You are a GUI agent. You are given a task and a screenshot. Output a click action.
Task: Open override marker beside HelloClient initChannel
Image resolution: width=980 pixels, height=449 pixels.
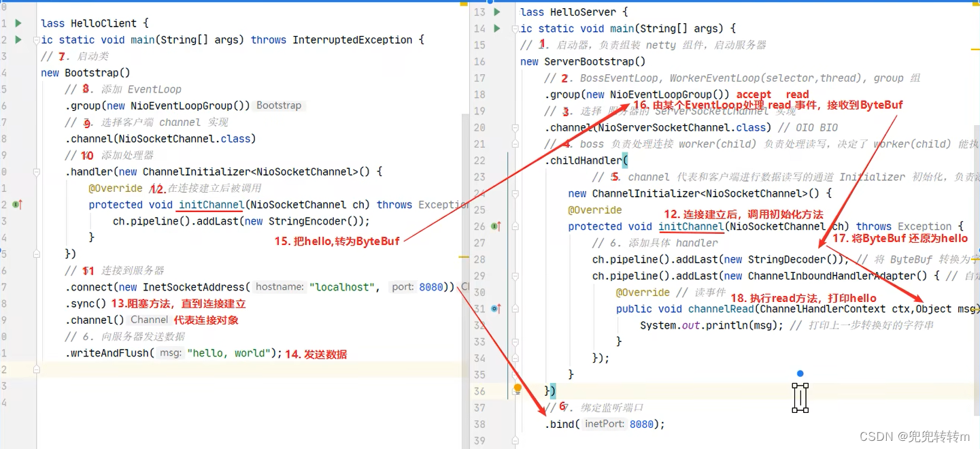coord(18,204)
